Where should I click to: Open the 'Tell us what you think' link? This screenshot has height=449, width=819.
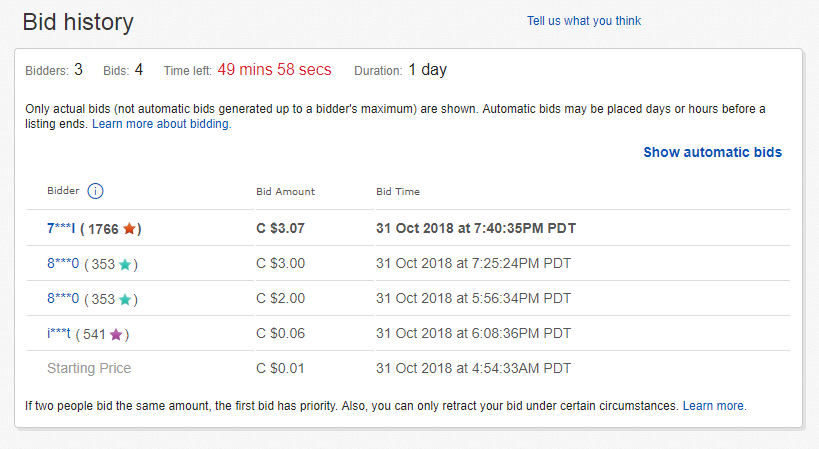[x=583, y=21]
